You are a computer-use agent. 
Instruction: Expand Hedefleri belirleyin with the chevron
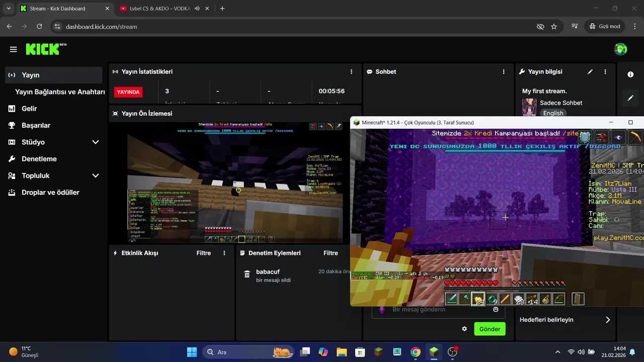(x=608, y=320)
